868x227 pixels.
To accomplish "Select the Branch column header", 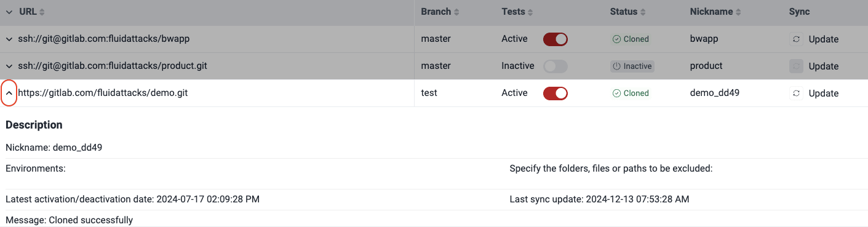I will click(x=436, y=12).
